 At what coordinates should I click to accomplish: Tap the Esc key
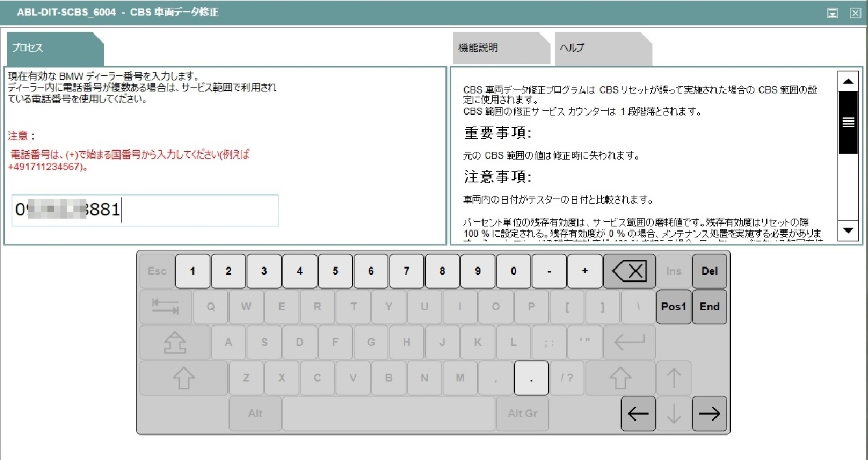pyautogui.click(x=157, y=271)
